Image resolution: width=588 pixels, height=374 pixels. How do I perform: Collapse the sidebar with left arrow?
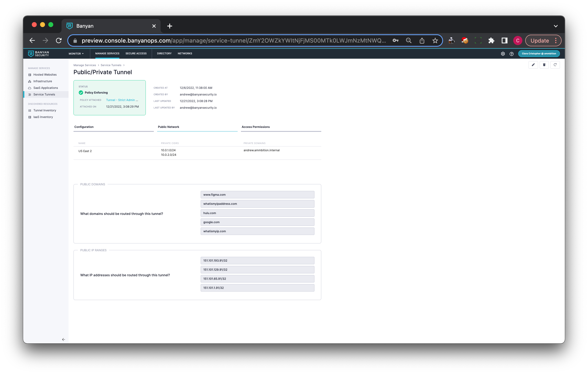(64, 339)
